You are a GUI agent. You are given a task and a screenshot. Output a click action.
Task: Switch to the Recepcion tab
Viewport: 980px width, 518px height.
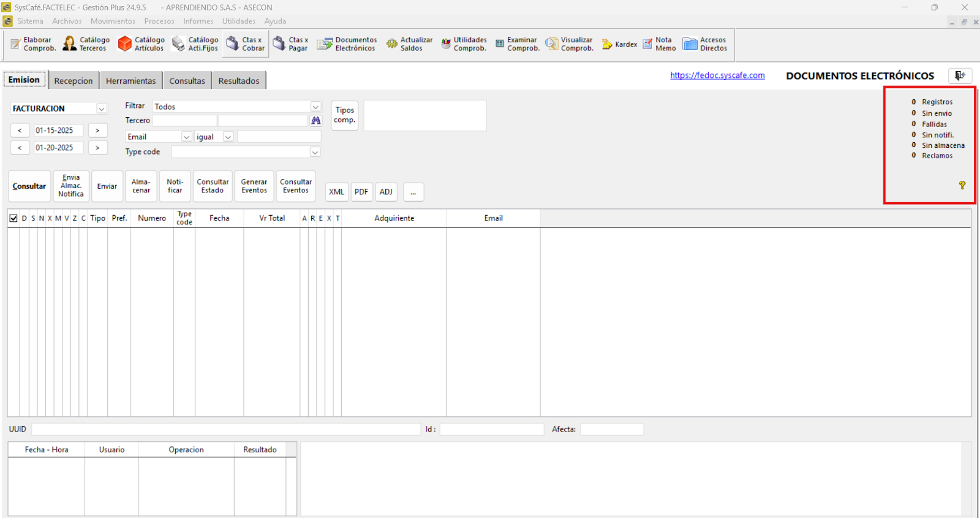click(73, 81)
